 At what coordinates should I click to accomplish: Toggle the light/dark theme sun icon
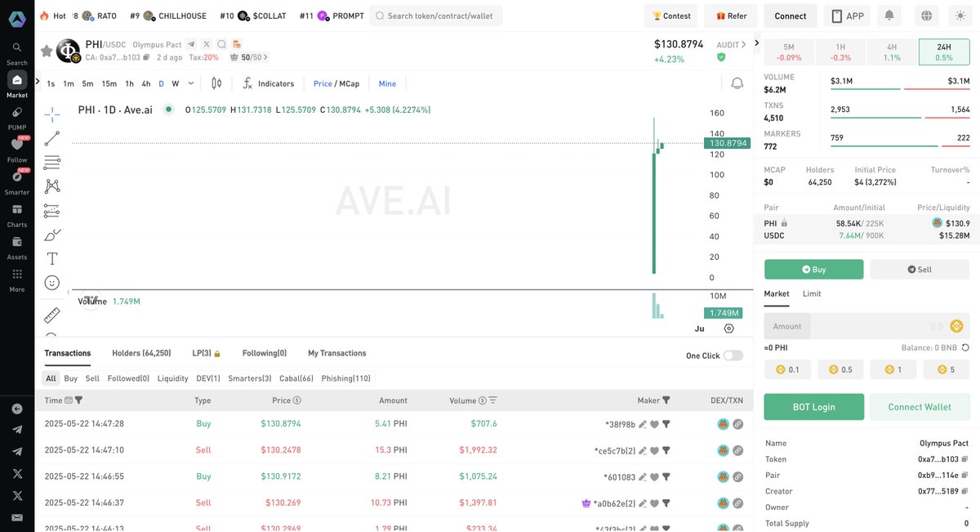[x=960, y=16]
